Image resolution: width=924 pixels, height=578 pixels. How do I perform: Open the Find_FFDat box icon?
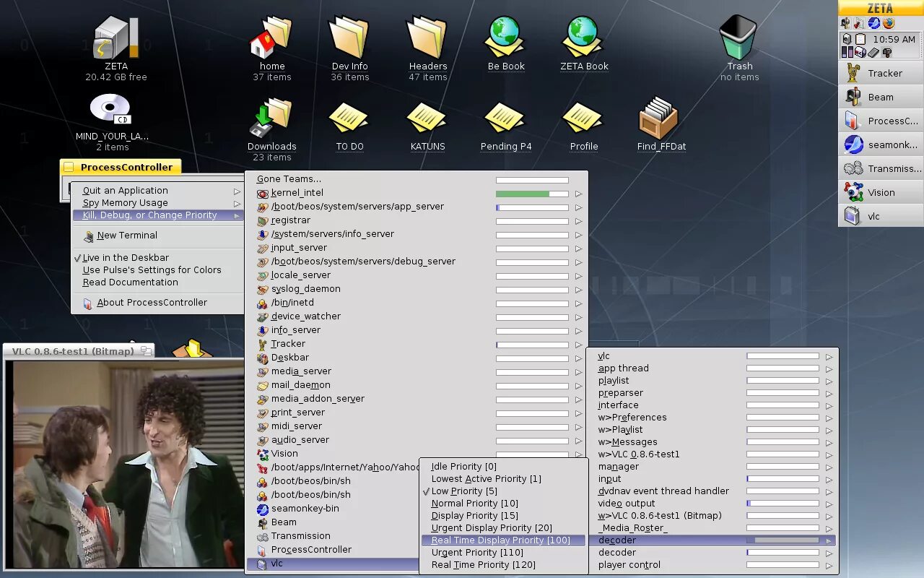[x=660, y=118]
